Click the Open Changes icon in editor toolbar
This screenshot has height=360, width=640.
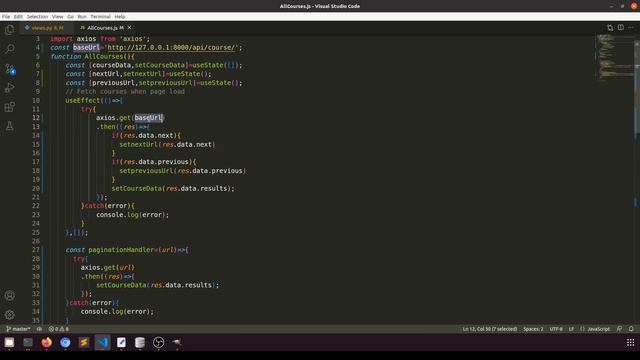(x=610, y=27)
